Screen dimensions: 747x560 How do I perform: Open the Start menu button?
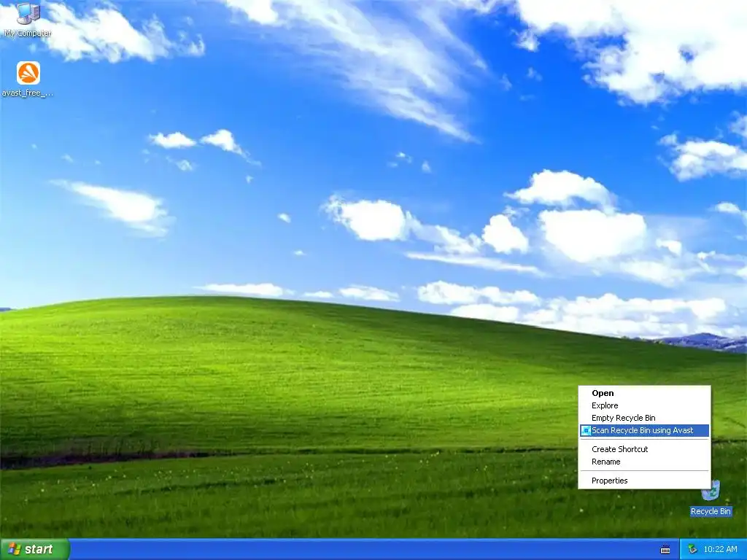(35, 549)
